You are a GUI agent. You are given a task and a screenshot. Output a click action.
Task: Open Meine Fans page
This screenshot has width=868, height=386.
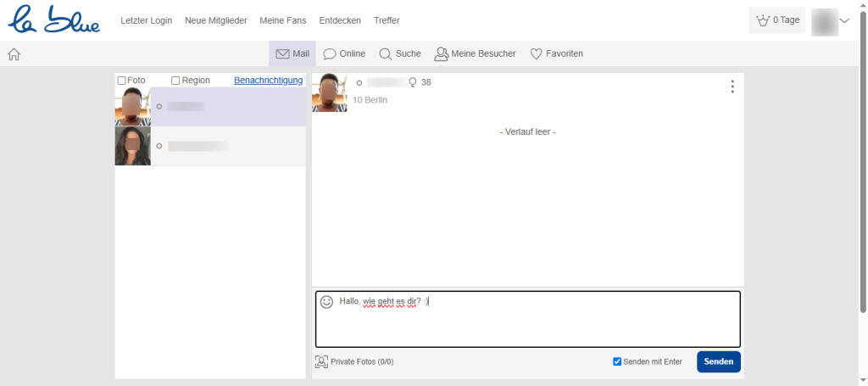[283, 20]
